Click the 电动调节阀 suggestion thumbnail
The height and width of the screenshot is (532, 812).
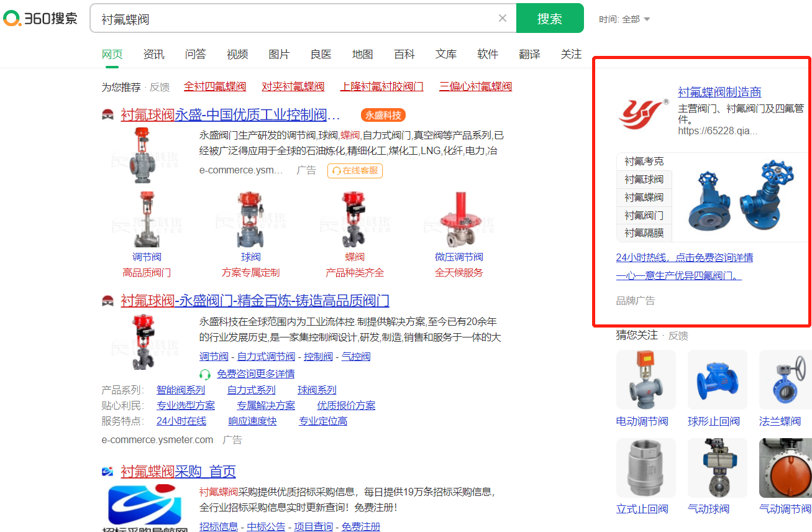(x=645, y=380)
